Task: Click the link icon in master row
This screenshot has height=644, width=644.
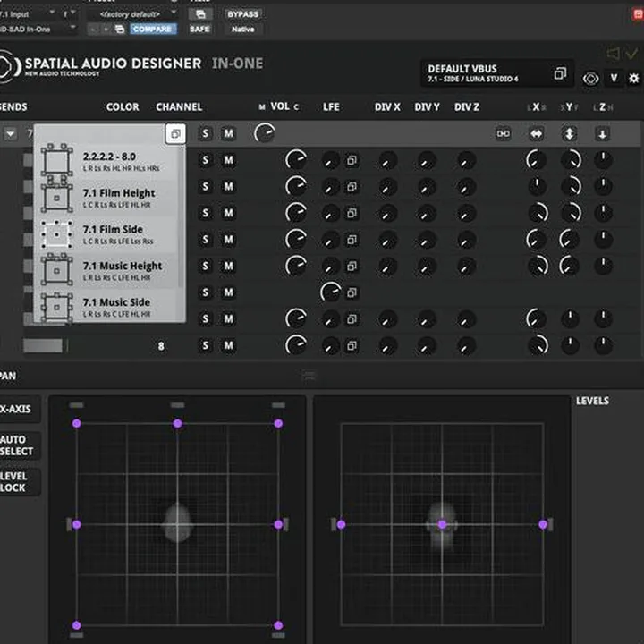Action: (x=503, y=133)
